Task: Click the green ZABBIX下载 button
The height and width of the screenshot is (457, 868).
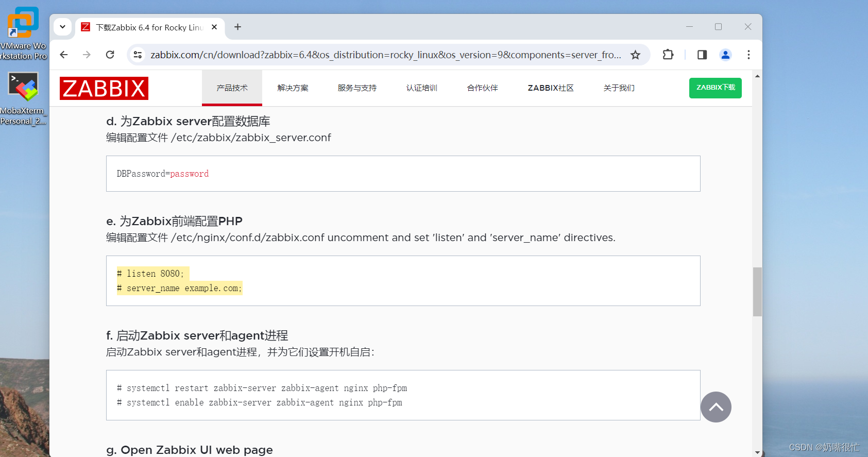Action: click(x=716, y=88)
